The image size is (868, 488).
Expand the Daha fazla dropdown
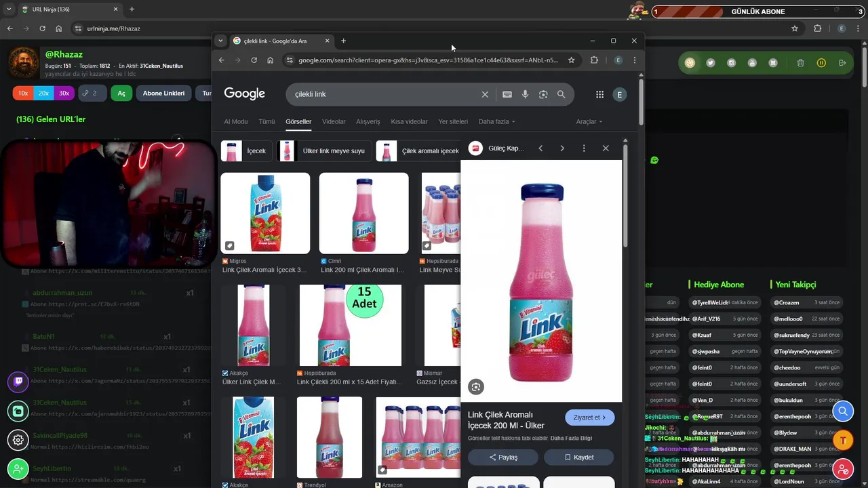496,122
